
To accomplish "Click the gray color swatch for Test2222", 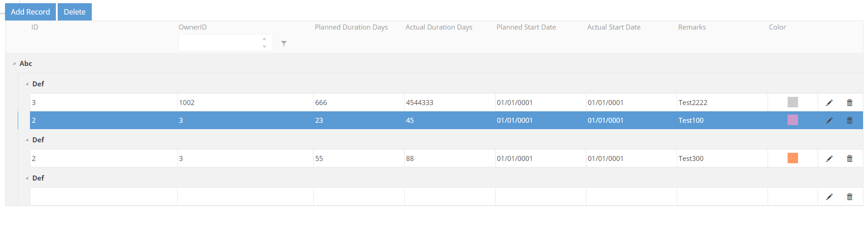I will point(793,102).
